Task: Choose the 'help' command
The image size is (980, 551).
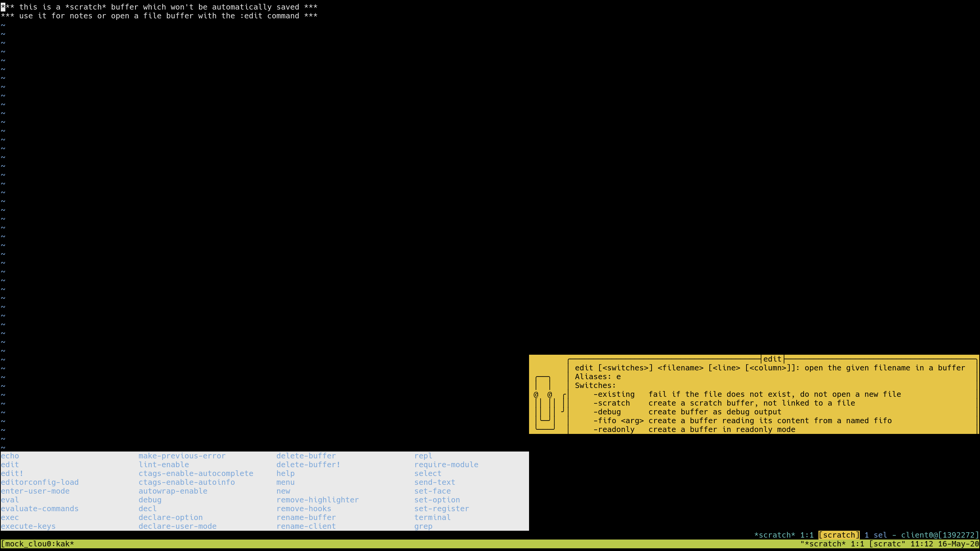Action: [286, 473]
